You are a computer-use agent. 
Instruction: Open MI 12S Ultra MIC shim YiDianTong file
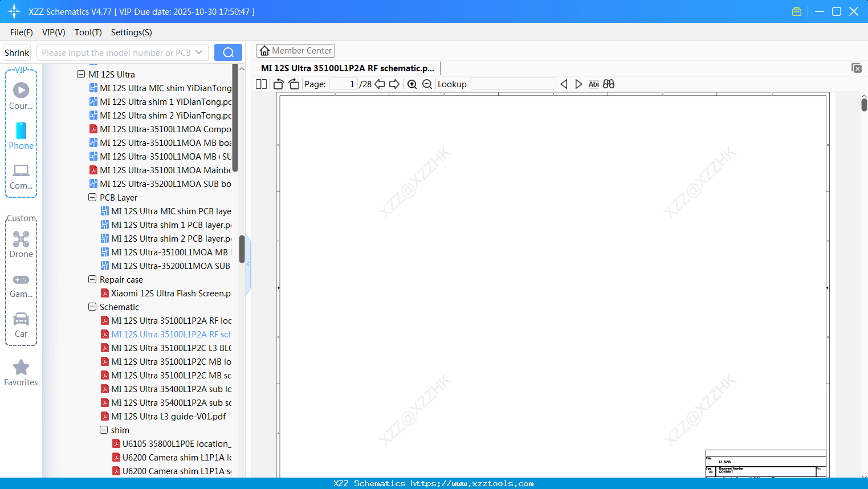click(166, 88)
